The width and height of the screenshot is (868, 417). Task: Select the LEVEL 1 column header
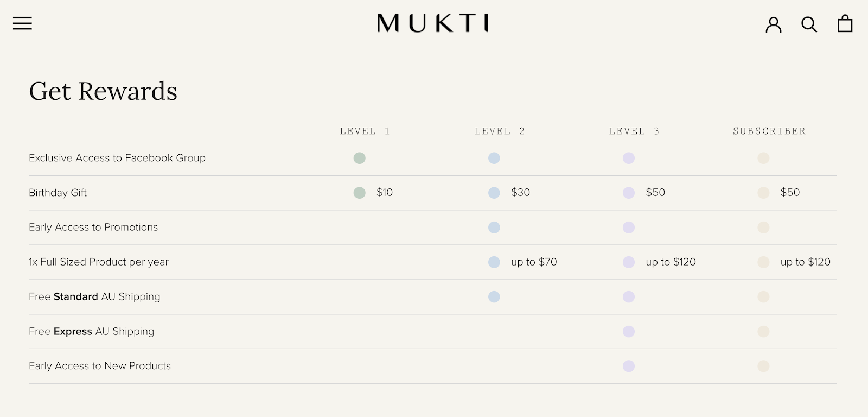(x=364, y=131)
